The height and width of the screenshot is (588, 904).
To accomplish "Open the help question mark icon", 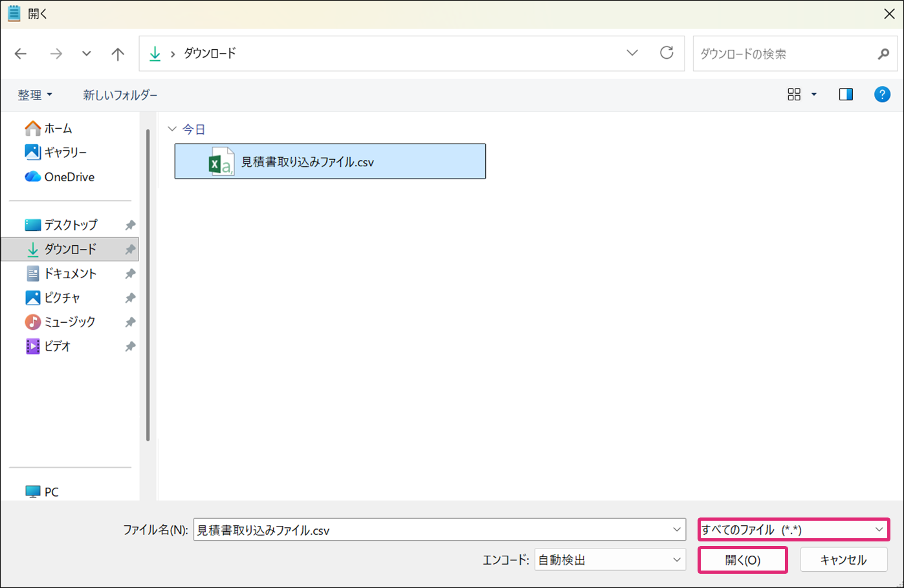I will [x=881, y=94].
